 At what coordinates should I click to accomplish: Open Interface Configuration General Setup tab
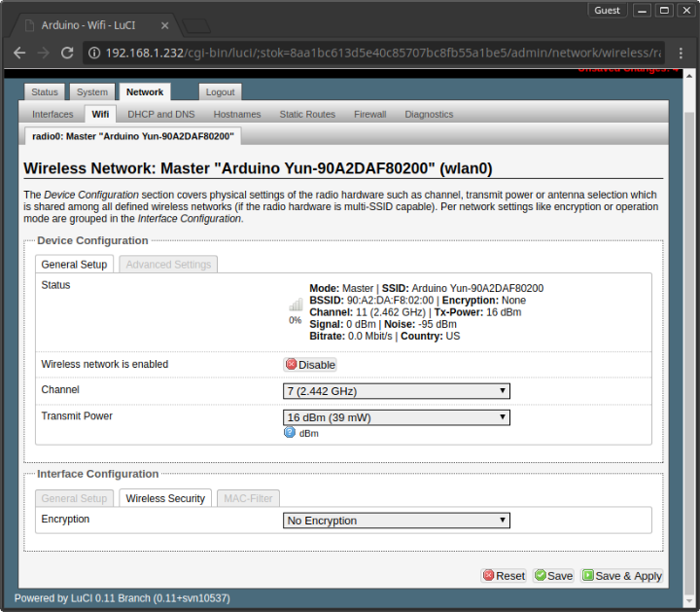click(x=74, y=498)
